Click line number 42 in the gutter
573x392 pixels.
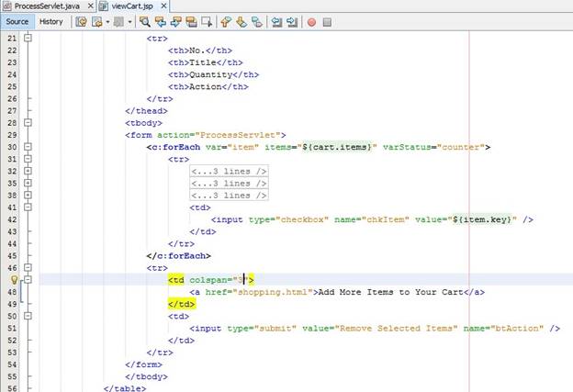click(12, 219)
